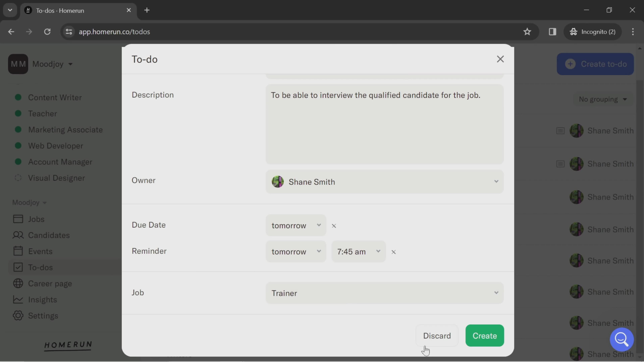The height and width of the screenshot is (362, 644).
Task: Expand the Job Trainer dropdown
Action: click(385, 293)
